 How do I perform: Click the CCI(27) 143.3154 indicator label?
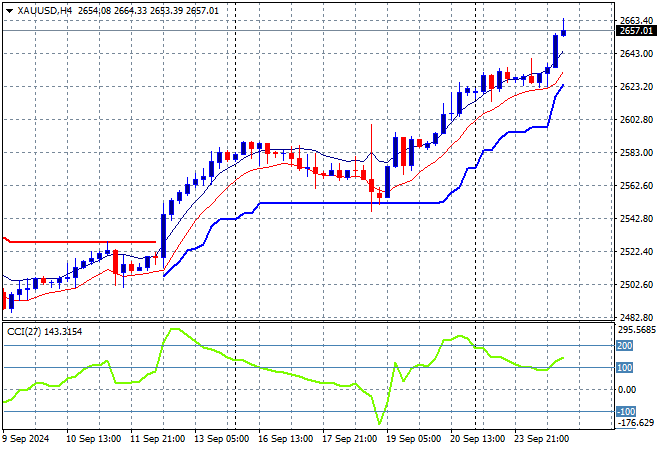tap(44, 332)
